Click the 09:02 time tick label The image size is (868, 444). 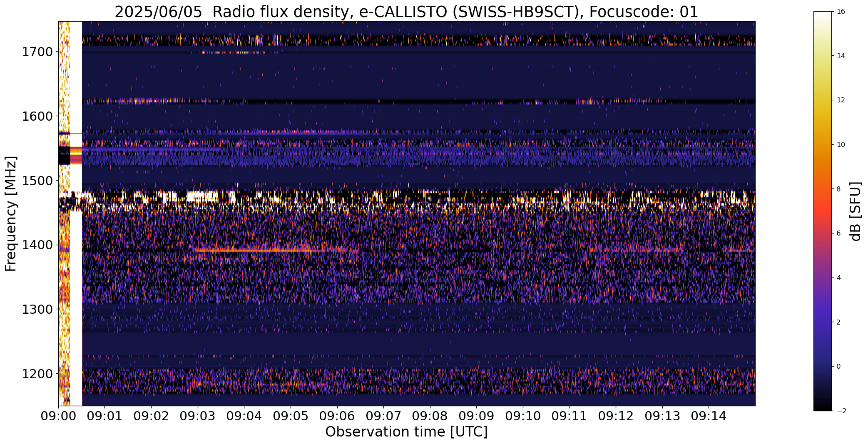152,416
